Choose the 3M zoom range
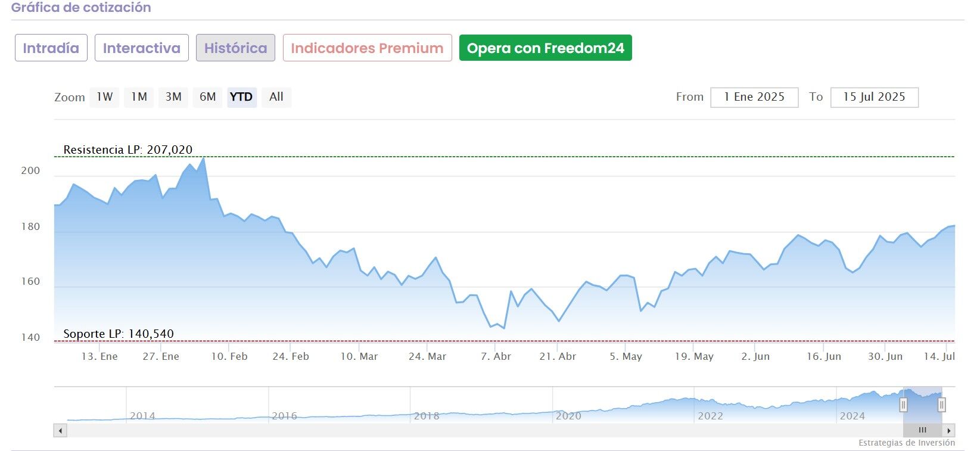Screen dimensions: 980x451 [x=173, y=97]
